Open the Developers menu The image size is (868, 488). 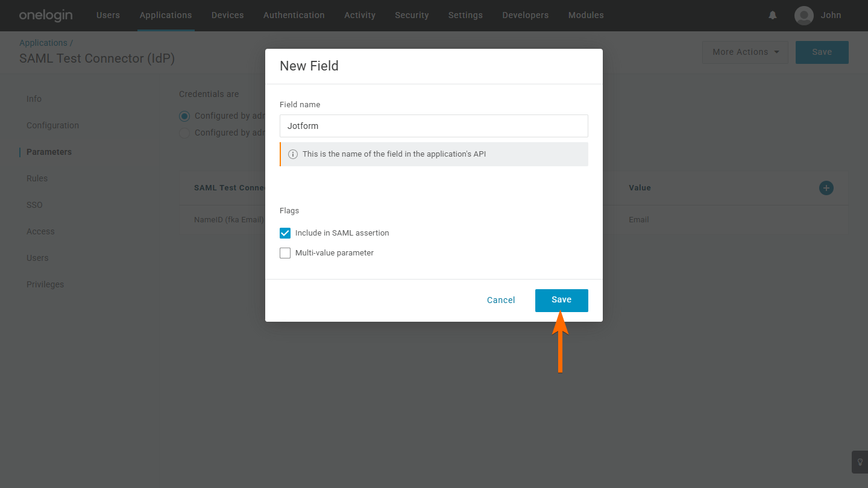(526, 16)
